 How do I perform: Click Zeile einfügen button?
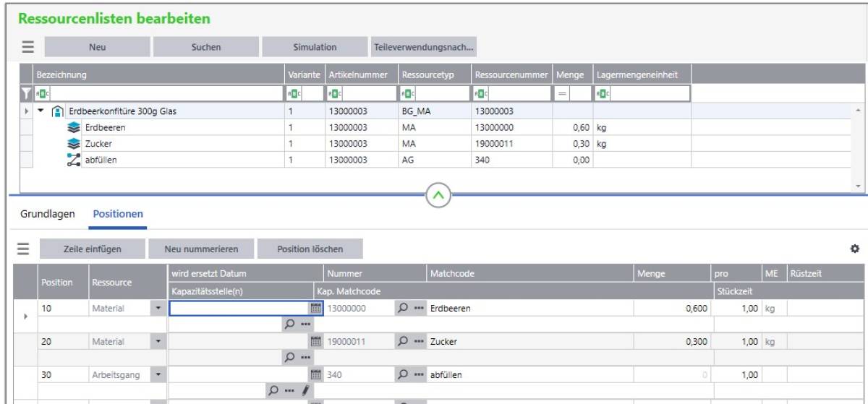[92, 248]
